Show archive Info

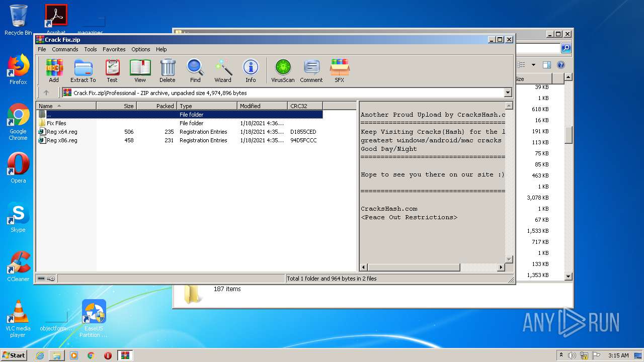251,70
